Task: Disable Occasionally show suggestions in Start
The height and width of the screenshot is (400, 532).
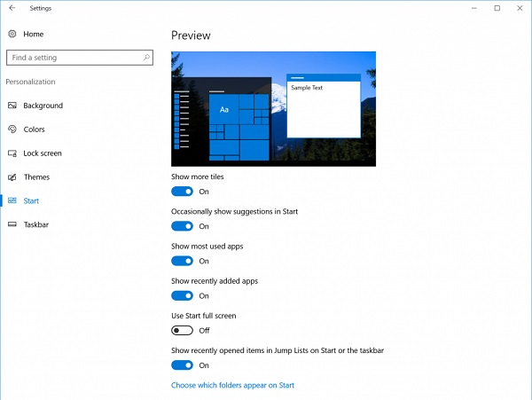Action: [x=182, y=226]
